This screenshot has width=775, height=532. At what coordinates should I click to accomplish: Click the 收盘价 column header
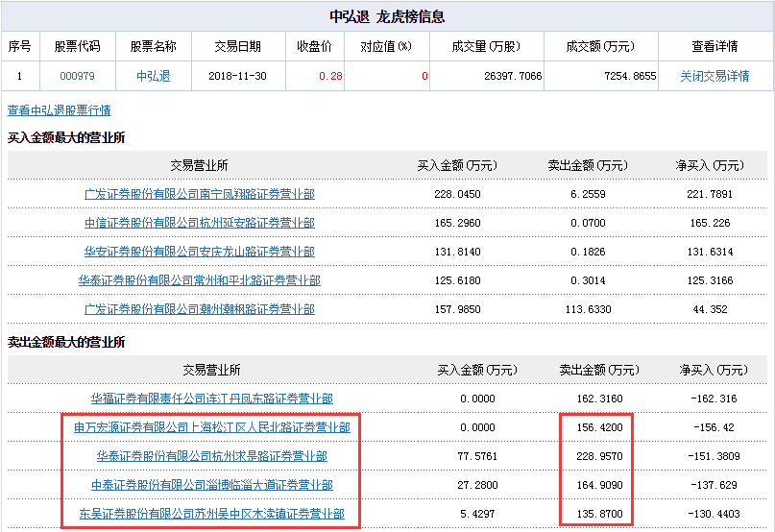click(x=314, y=46)
